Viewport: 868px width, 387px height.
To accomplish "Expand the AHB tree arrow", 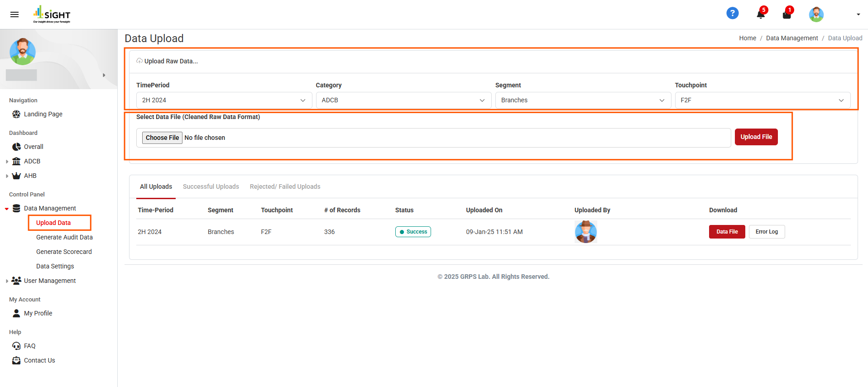I will [x=7, y=176].
